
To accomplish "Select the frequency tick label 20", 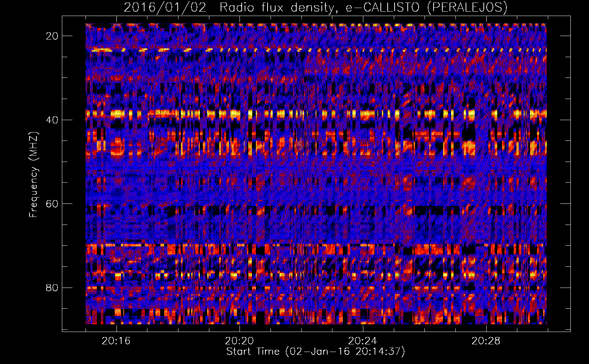I will tap(52, 36).
